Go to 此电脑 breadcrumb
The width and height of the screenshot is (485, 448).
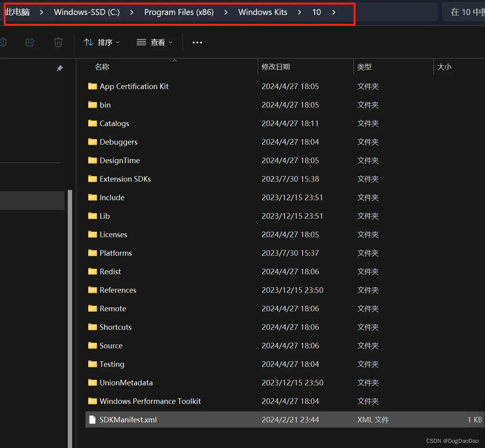[x=18, y=12]
